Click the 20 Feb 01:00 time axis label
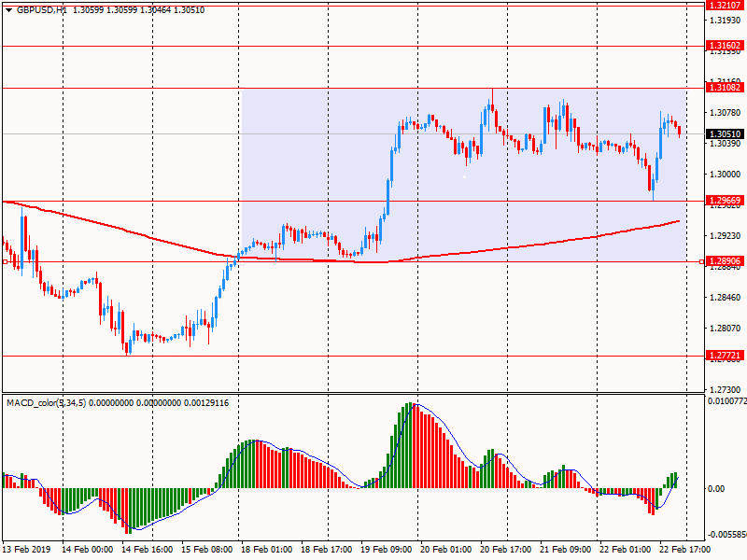The height and width of the screenshot is (560, 747). pyautogui.click(x=444, y=550)
